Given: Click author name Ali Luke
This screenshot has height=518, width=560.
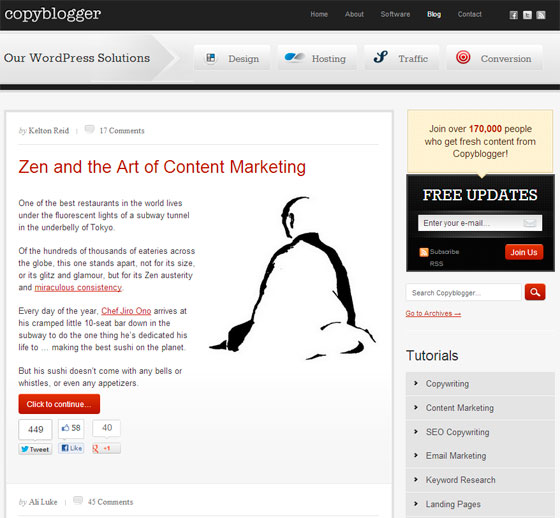Looking at the screenshot, I should pos(43,502).
